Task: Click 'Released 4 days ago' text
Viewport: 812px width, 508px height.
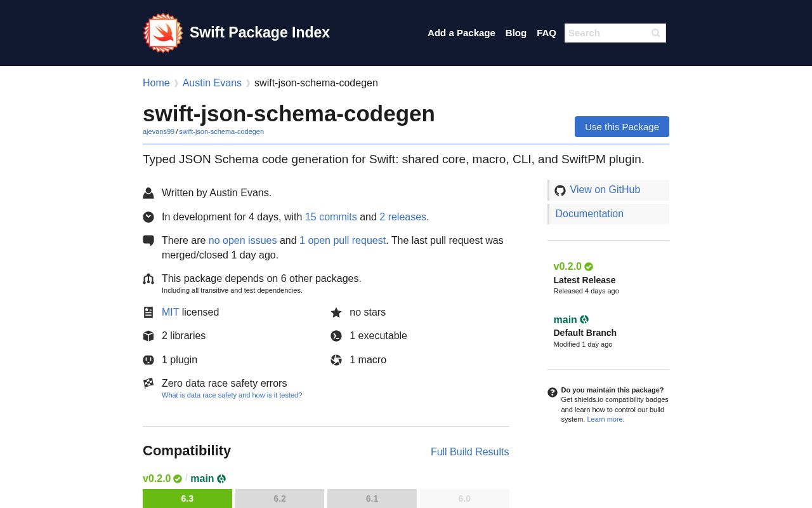Action: [x=586, y=291]
